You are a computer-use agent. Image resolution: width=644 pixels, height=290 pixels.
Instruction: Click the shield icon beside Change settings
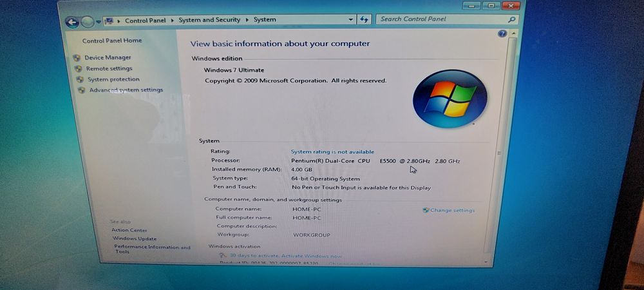[x=426, y=210]
